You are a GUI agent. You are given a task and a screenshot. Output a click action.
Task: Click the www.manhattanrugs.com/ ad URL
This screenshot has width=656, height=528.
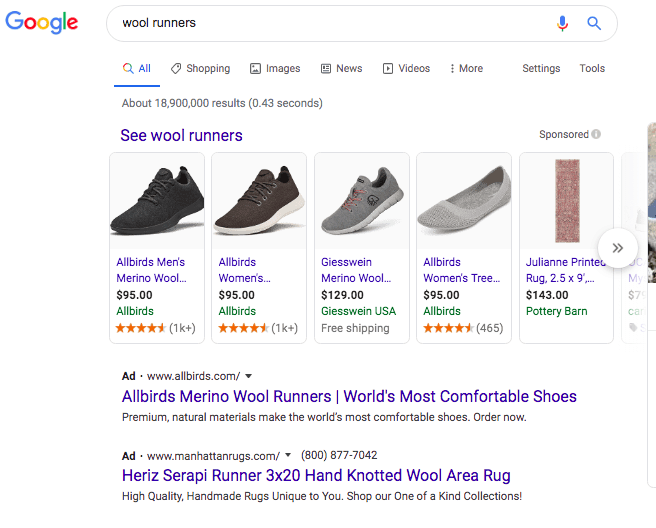coord(213,456)
